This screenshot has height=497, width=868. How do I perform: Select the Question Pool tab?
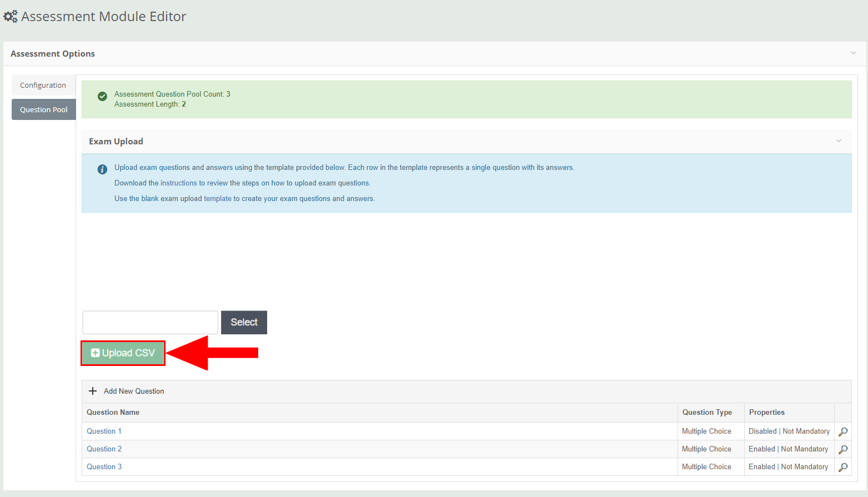point(43,109)
